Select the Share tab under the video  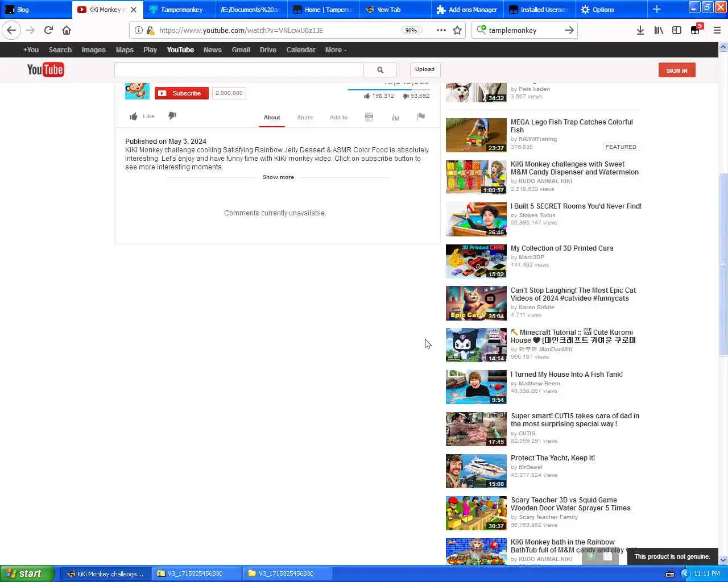pyautogui.click(x=305, y=118)
